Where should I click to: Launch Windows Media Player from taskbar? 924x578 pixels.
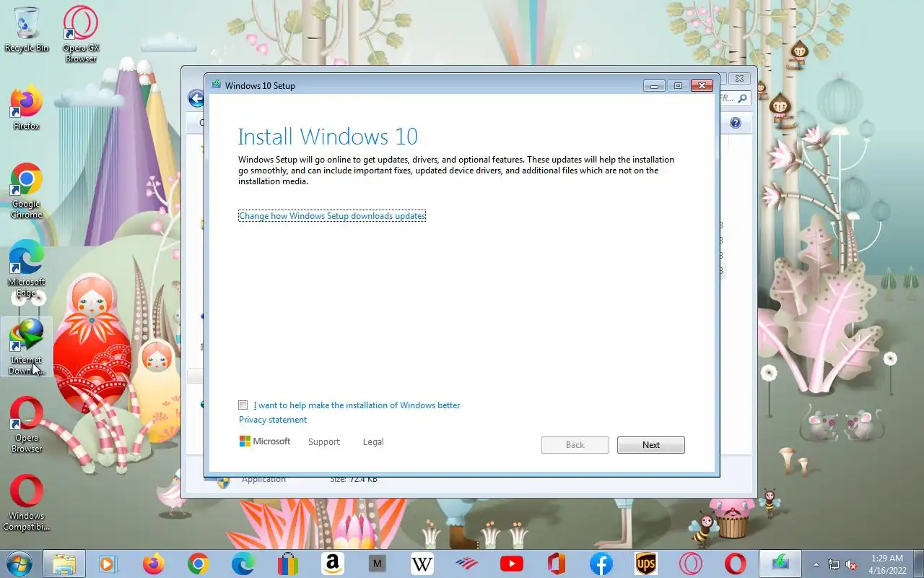108,564
